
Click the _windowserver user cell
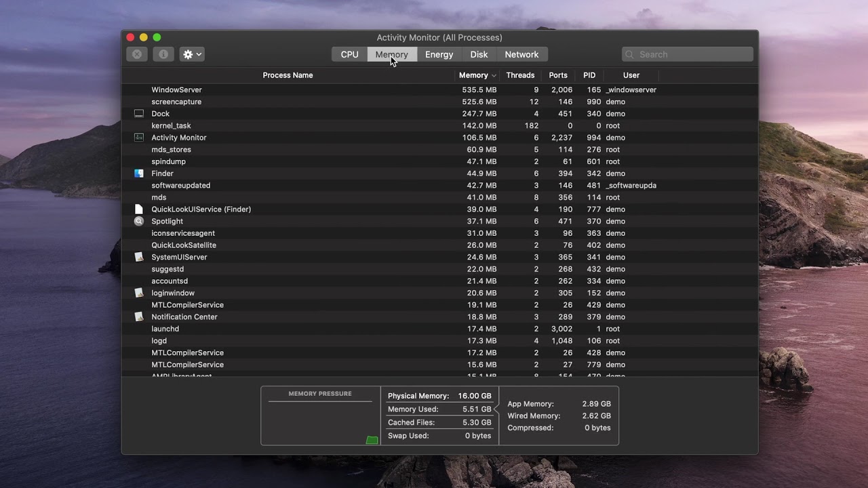point(631,89)
